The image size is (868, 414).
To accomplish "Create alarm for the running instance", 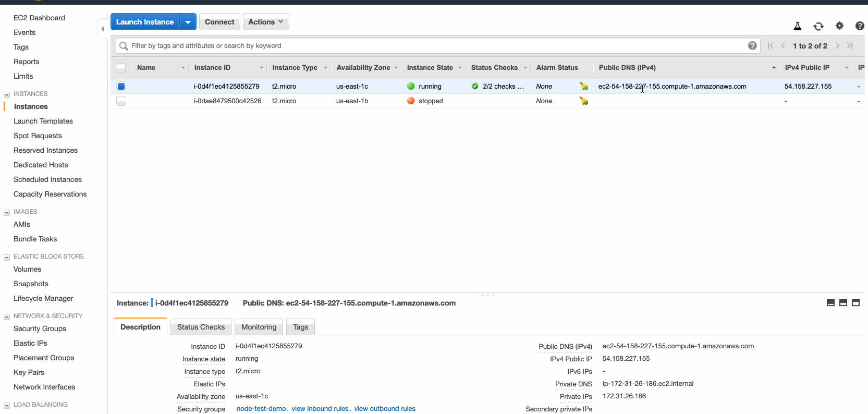I will (x=584, y=87).
